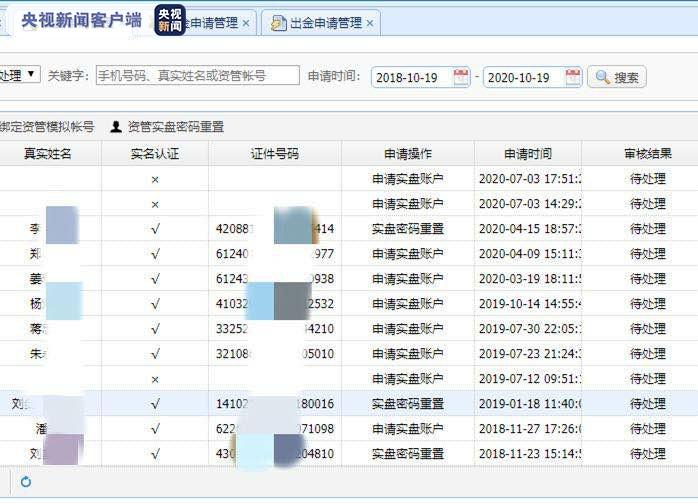
Task: Switch to the 申请管理 tab
Action: pyautogui.click(x=213, y=23)
